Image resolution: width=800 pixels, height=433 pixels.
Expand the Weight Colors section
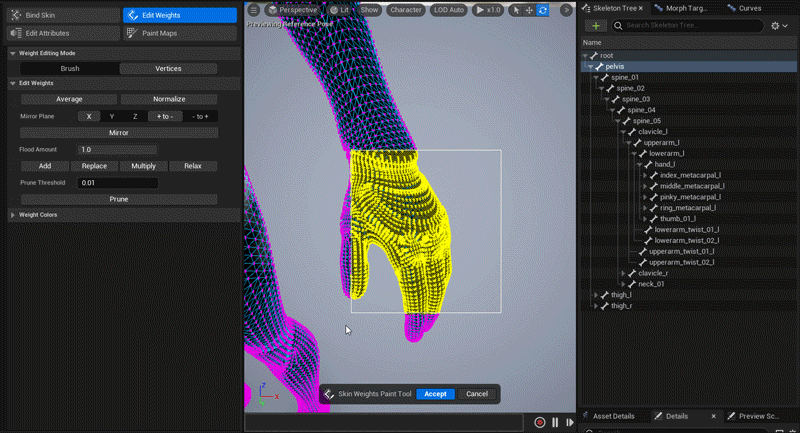coord(13,215)
